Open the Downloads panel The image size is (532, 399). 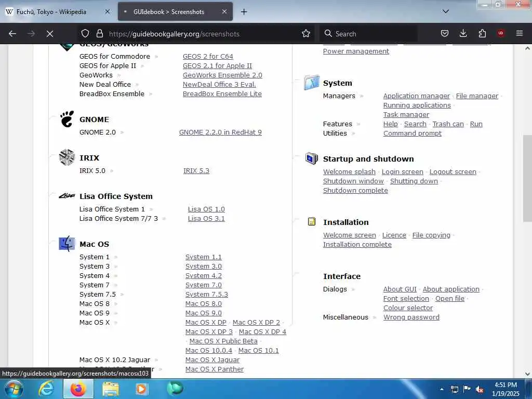[463, 33]
